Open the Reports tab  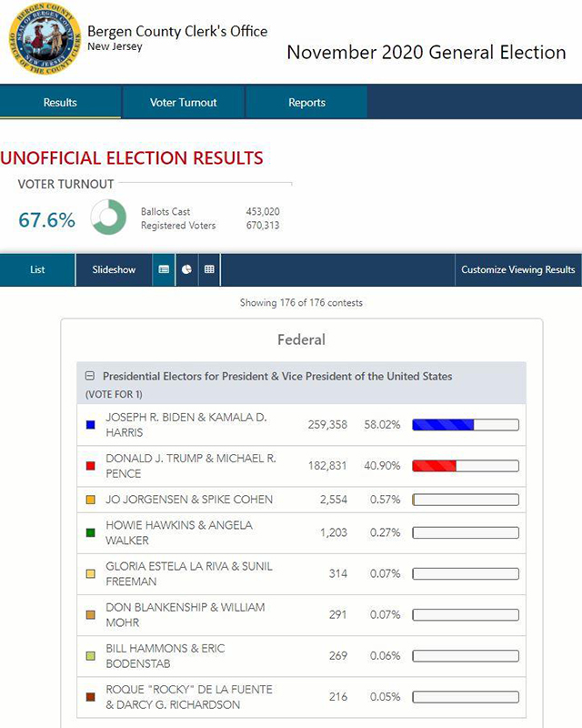306,103
